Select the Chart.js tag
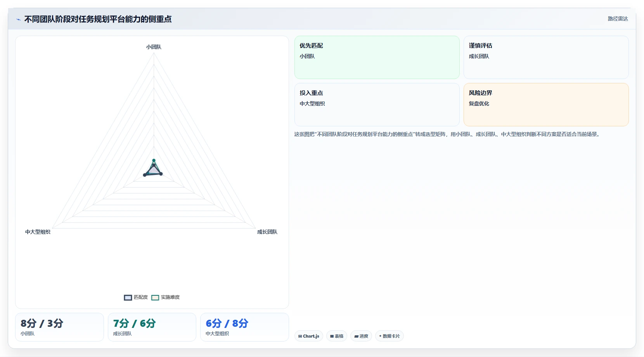This screenshot has height=357, width=644. 309,336
